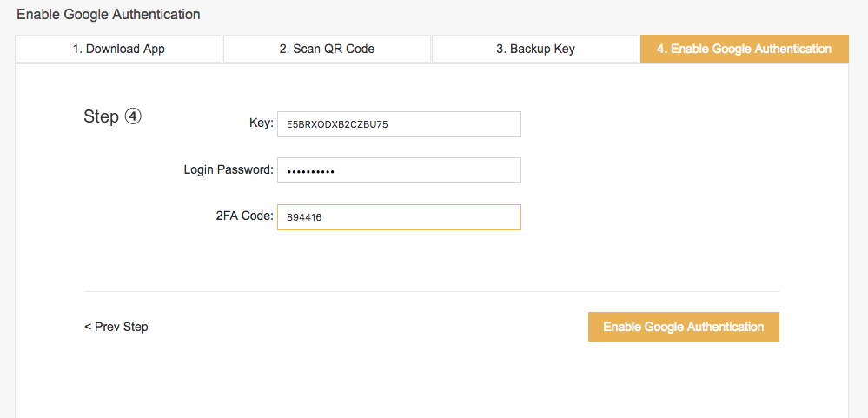The image size is (868, 418).
Task: Switch to the Download App tab
Action: coord(118,49)
